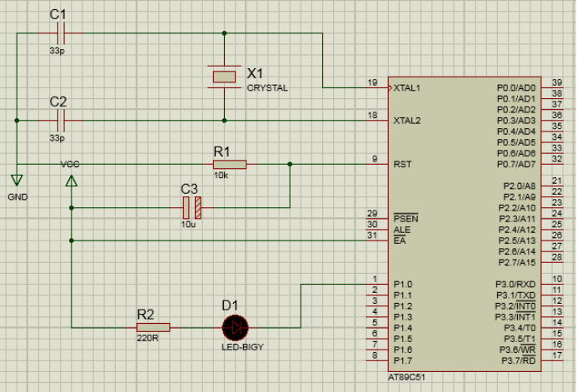Select the GND ground terminal symbol

coord(17,181)
